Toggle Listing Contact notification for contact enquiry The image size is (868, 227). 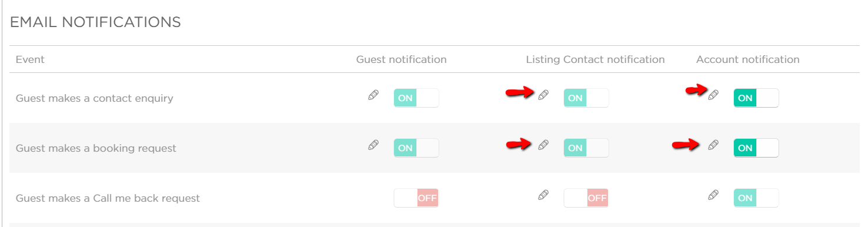pos(586,98)
